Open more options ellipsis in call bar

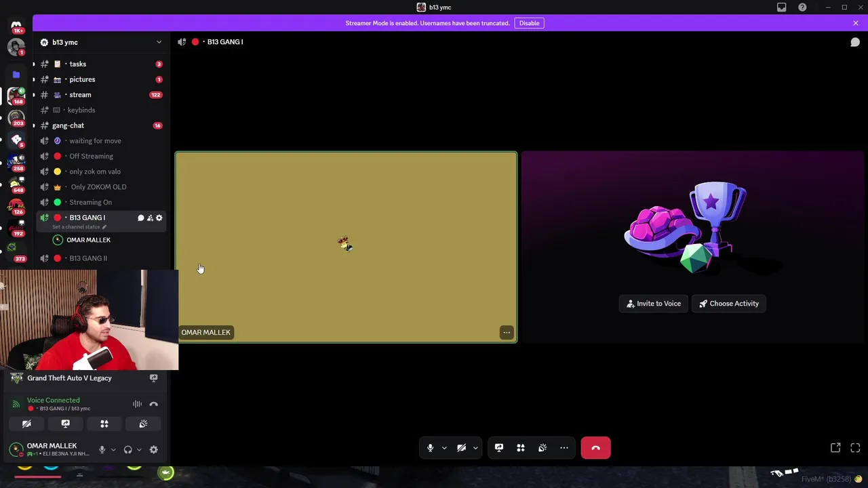point(564,448)
